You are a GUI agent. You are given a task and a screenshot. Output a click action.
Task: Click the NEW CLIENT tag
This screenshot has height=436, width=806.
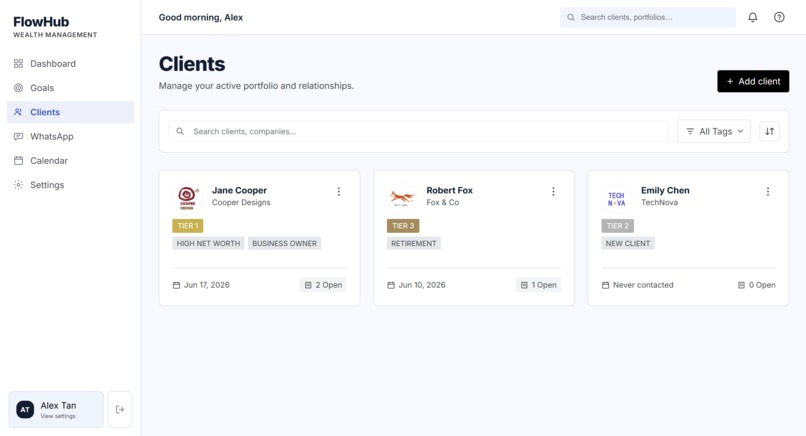click(x=628, y=243)
